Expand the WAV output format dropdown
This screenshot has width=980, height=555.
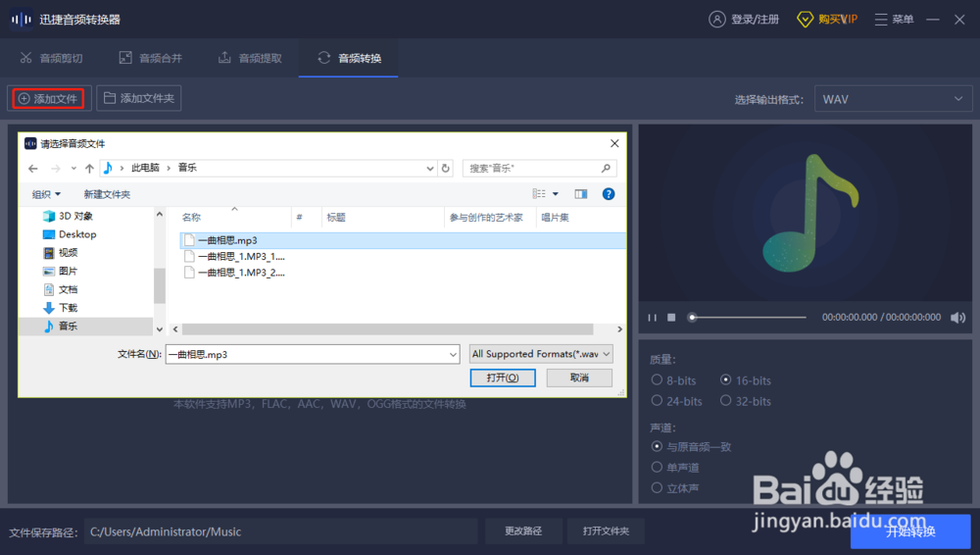click(x=893, y=99)
